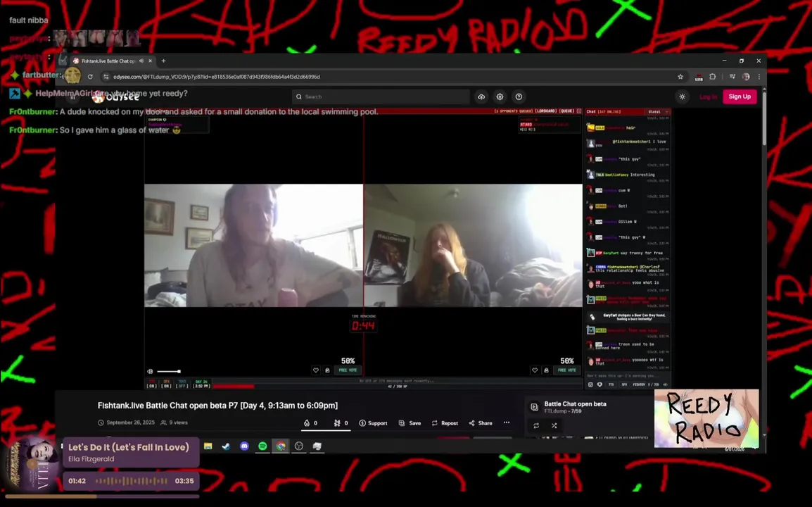812x507 pixels.
Task: Focus the Odysee Search field
Action: [x=381, y=96]
